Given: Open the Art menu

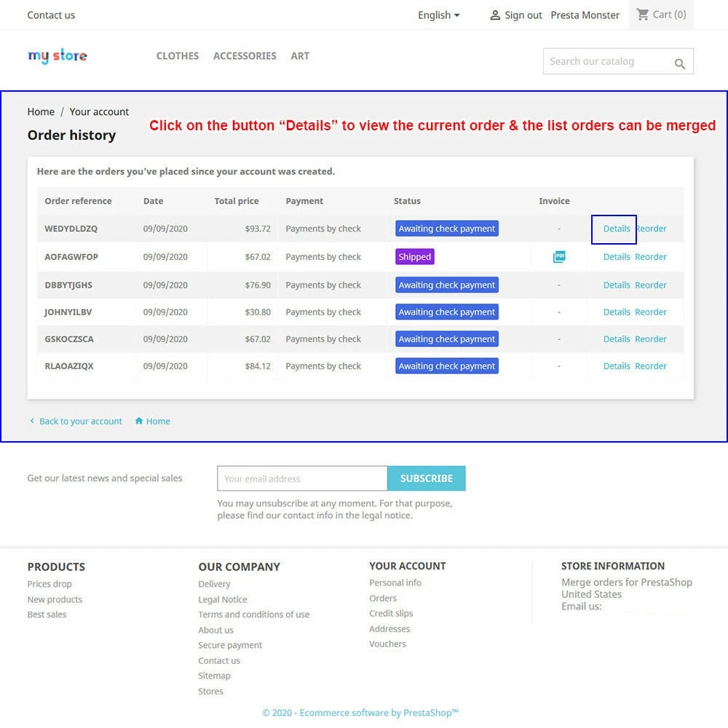Looking at the screenshot, I should coord(300,56).
